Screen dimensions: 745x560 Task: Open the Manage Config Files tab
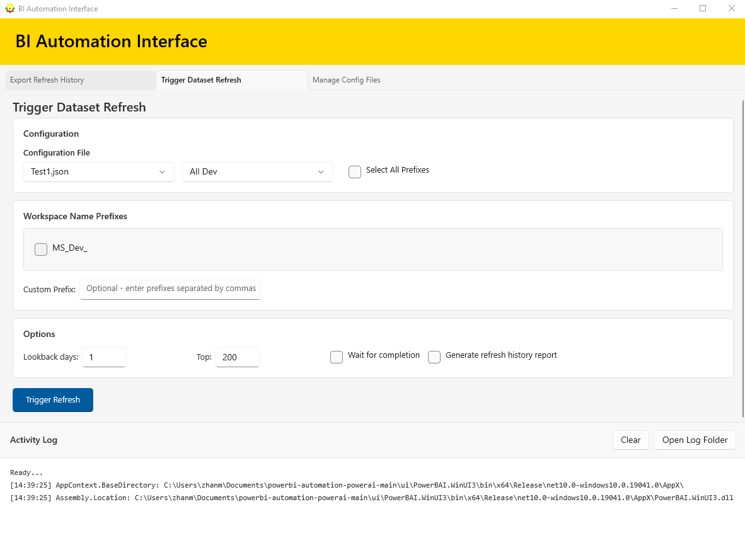(x=347, y=80)
